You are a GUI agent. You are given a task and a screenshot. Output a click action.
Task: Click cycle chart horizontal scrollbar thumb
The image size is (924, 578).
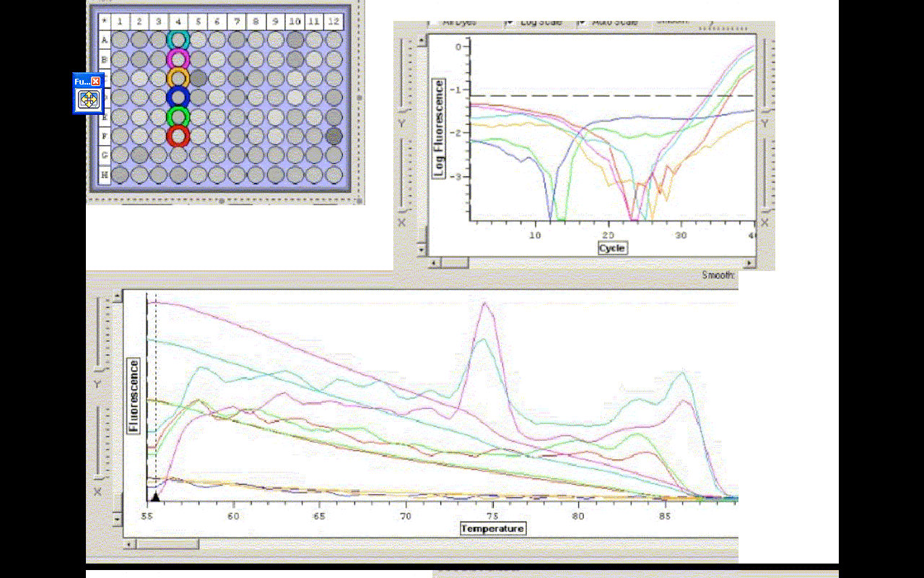coord(455,263)
